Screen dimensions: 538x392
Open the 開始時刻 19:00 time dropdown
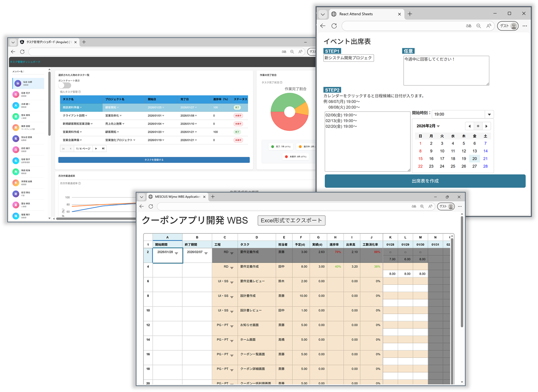pyautogui.click(x=489, y=114)
